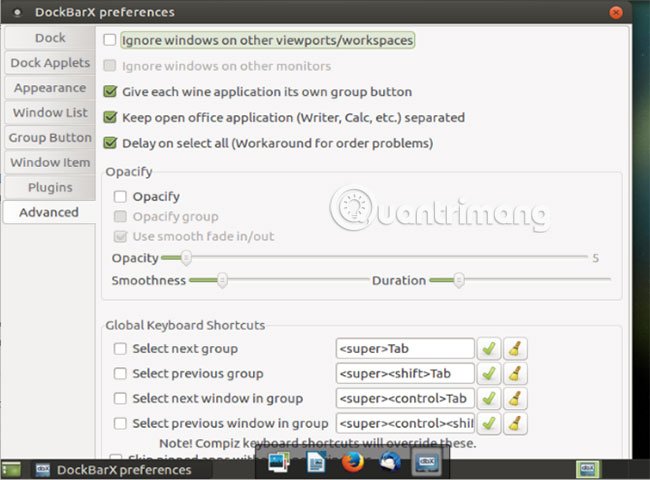Toggle Use smooth fade in/out checkbox
The height and width of the screenshot is (480, 650).
click(120, 236)
